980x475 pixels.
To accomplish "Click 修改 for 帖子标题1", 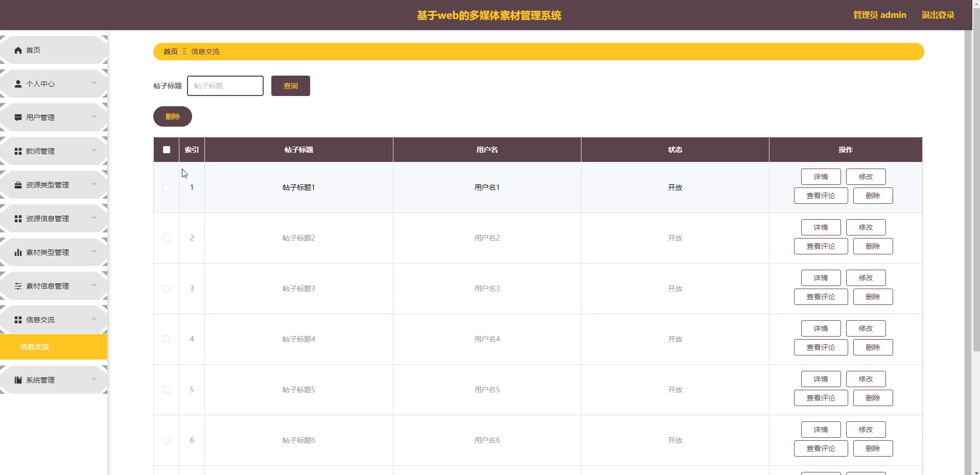I will [x=866, y=177].
